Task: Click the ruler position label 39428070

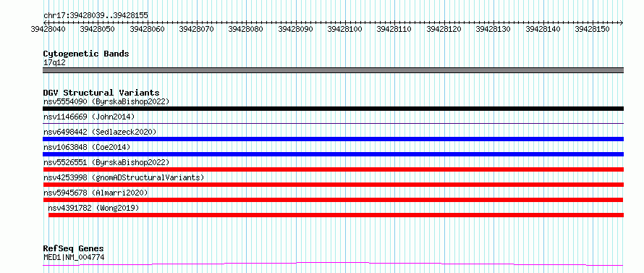Action: coord(196,29)
